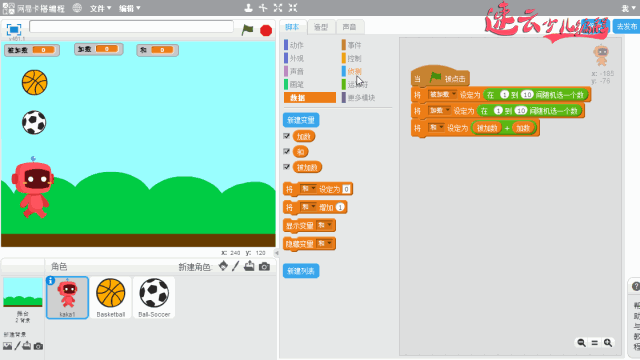This screenshot has height=360, width=640.
Task: Choose new sprite from library icon
Action: [x=223, y=266]
